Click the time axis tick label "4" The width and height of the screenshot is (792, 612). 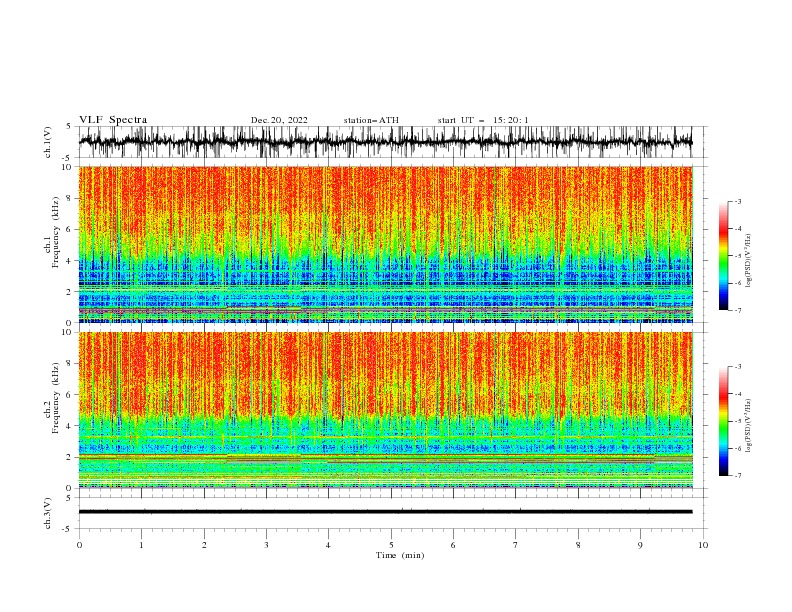(x=328, y=545)
